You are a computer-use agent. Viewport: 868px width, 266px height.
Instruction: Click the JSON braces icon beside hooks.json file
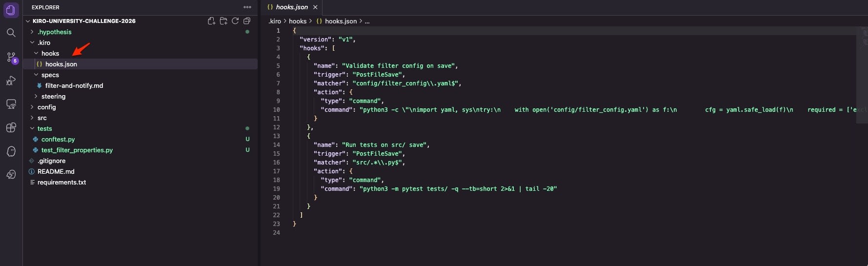pos(40,64)
